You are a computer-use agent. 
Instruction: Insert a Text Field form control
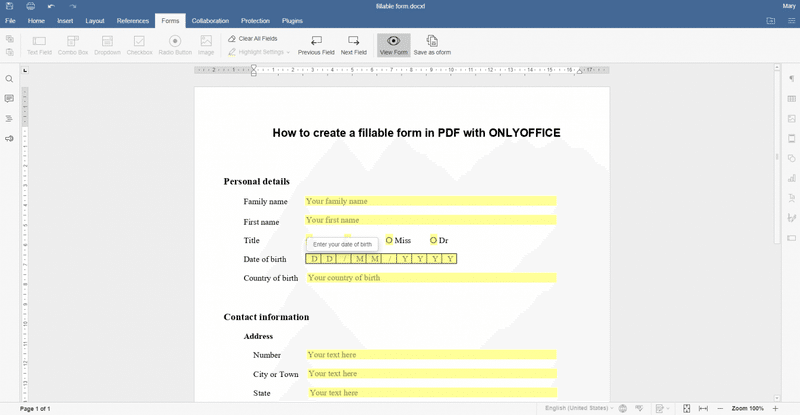[x=39, y=45]
